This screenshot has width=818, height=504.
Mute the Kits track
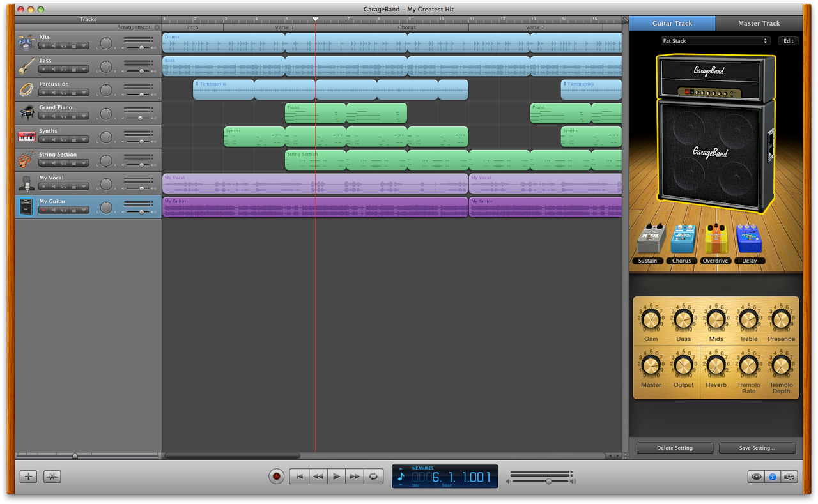click(53, 46)
